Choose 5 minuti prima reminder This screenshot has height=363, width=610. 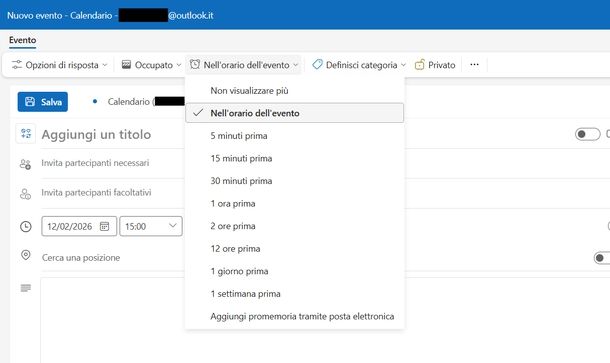294,136
